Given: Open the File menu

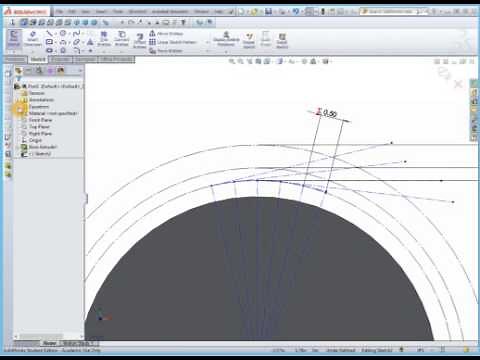Looking at the screenshot, I should click(x=60, y=12).
